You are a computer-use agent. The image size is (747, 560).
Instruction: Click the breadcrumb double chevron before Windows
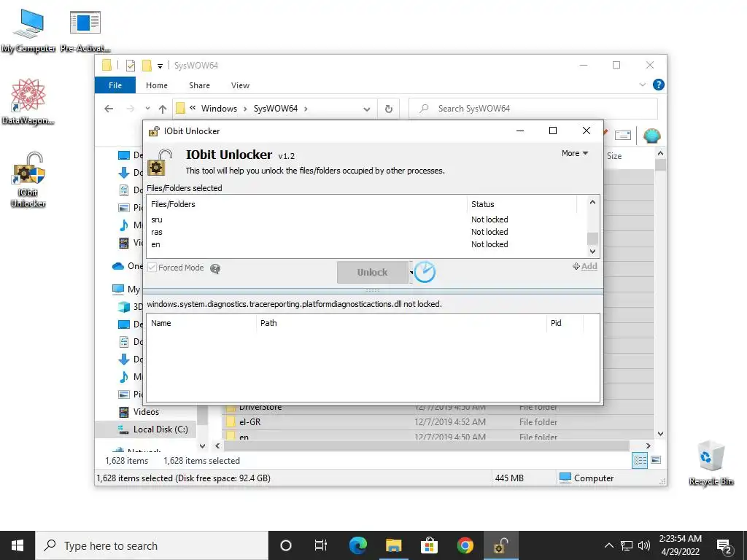[193, 108]
